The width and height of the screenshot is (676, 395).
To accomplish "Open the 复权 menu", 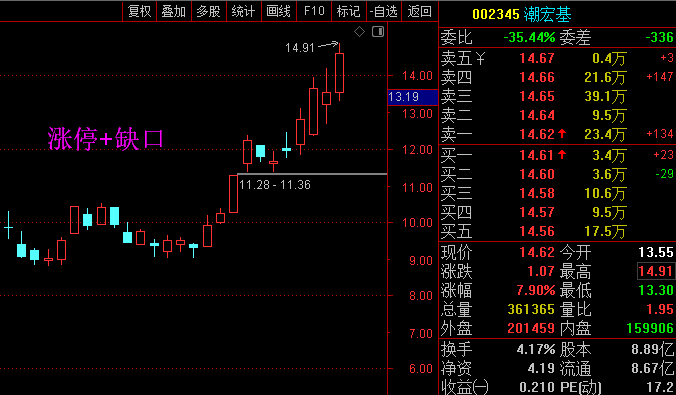I will [x=140, y=11].
